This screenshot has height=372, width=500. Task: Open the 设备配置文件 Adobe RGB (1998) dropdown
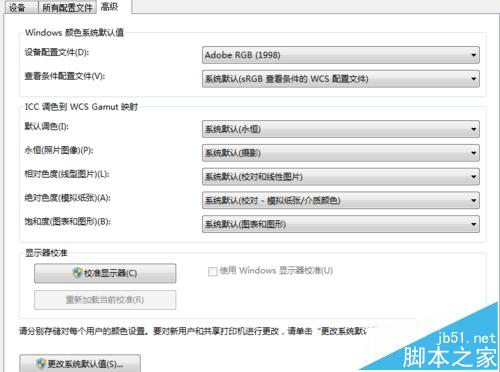[x=341, y=55]
